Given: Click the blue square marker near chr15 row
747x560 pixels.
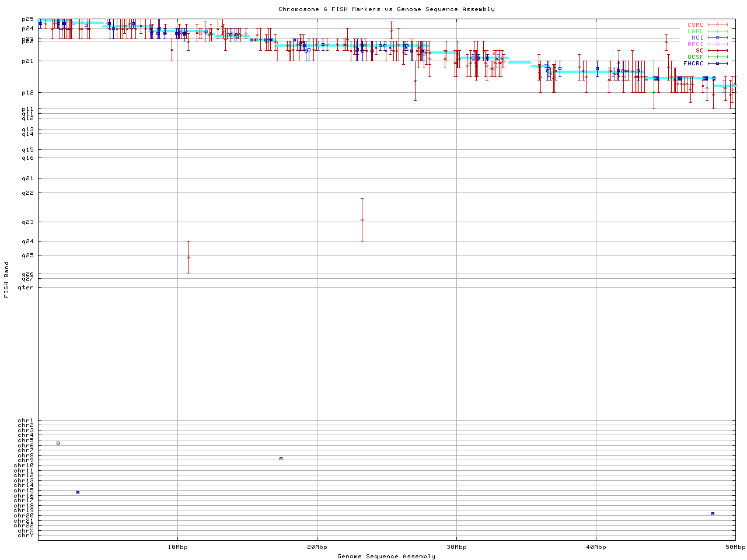Looking at the screenshot, I should click(78, 492).
